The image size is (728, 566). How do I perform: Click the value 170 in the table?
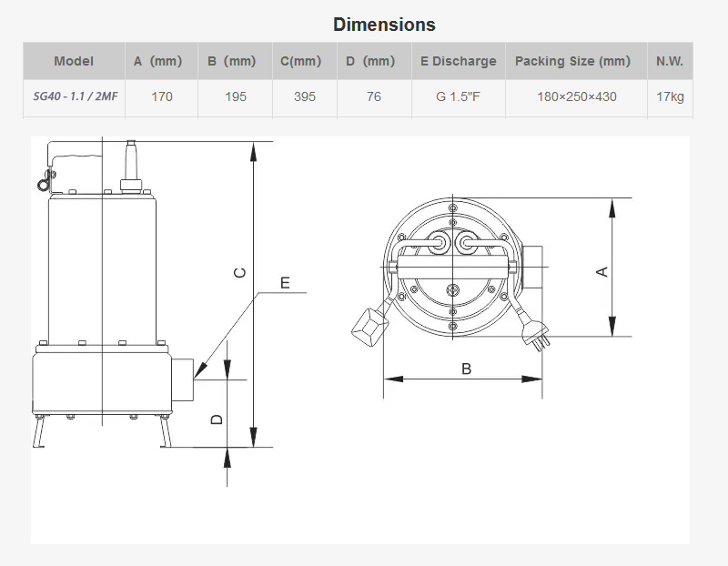click(162, 96)
